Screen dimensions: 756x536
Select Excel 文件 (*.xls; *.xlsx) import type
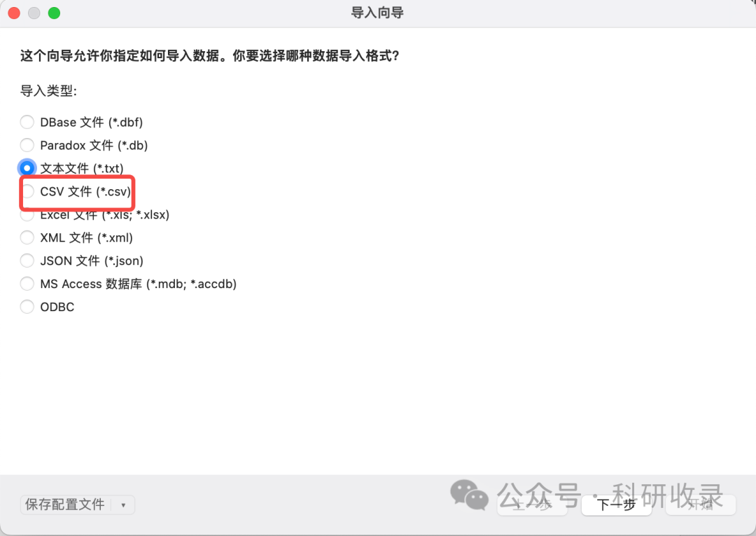pyautogui.click(x=27, y=214)
